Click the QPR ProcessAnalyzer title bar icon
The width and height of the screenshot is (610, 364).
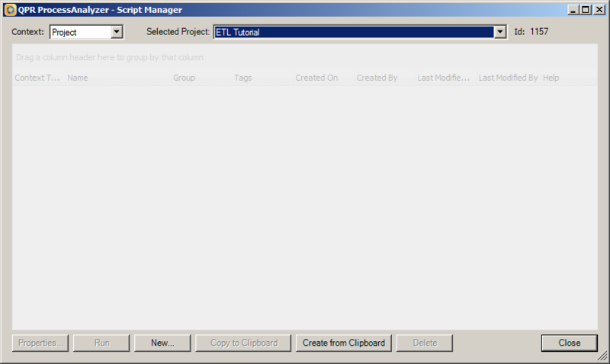pos(10,10)
